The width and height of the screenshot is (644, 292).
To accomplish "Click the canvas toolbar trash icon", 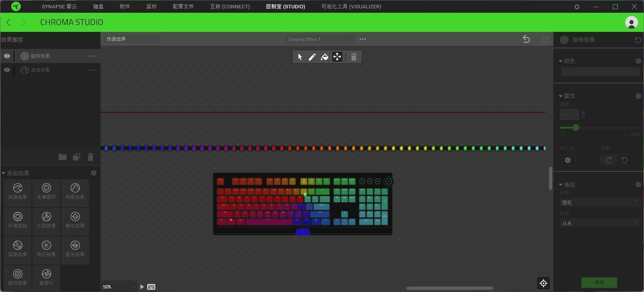I will [354, 57].
